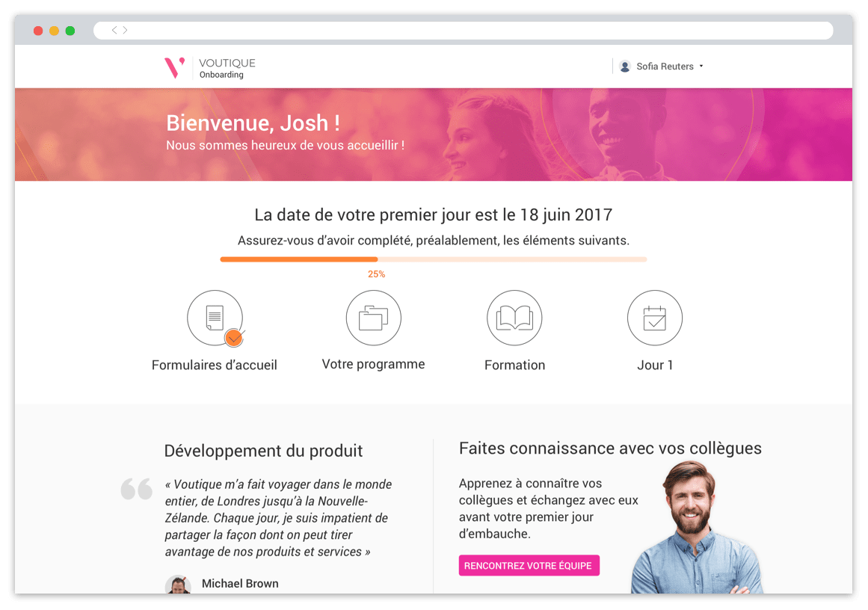Click the browser forward arrow
This screenshot has width=868, height=610.
point(125,30)
